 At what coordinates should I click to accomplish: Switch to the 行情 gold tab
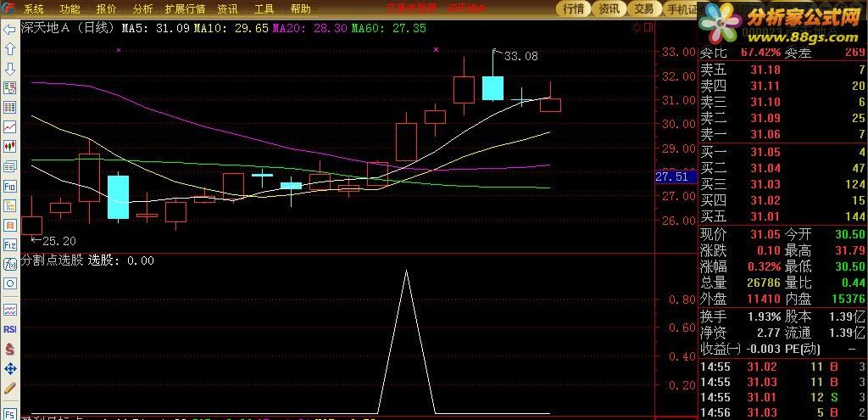(574, 8)
